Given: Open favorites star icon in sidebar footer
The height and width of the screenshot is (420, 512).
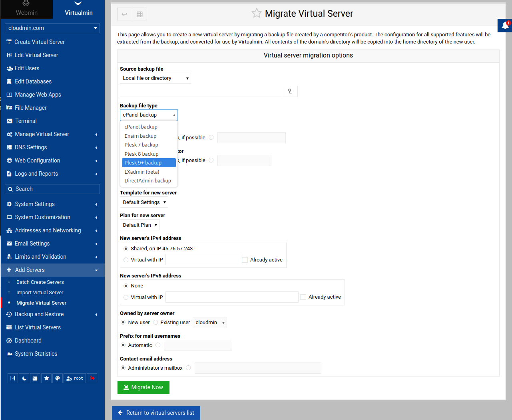Looking at the screenshot, I should pos(47,378).
